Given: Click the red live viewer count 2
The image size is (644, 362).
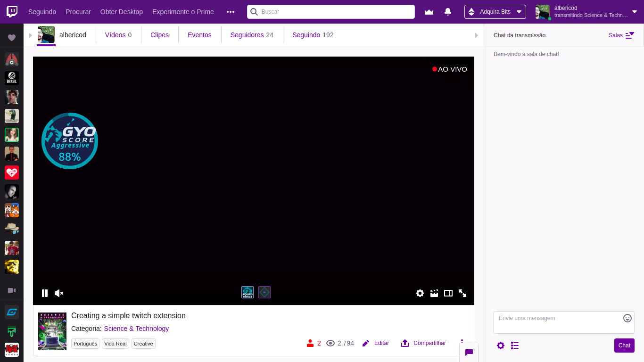Looking at the screenshot, I should pyautogui.click(x=314, y=343).
